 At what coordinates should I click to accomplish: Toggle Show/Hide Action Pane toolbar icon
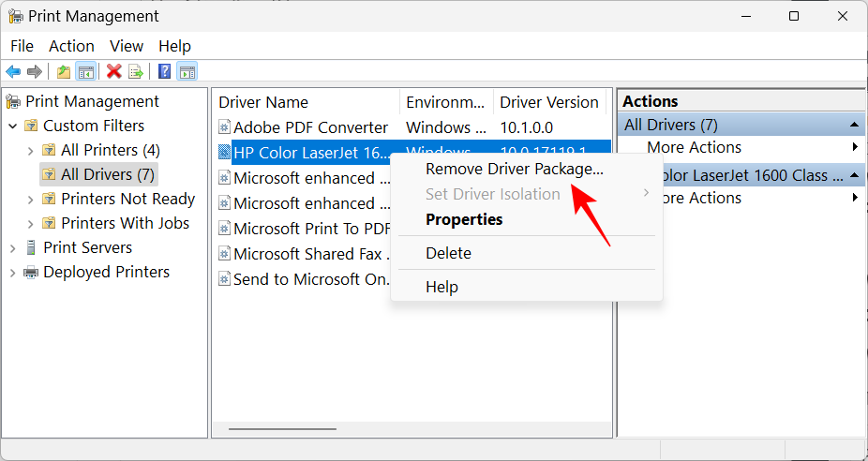[187, 71]
